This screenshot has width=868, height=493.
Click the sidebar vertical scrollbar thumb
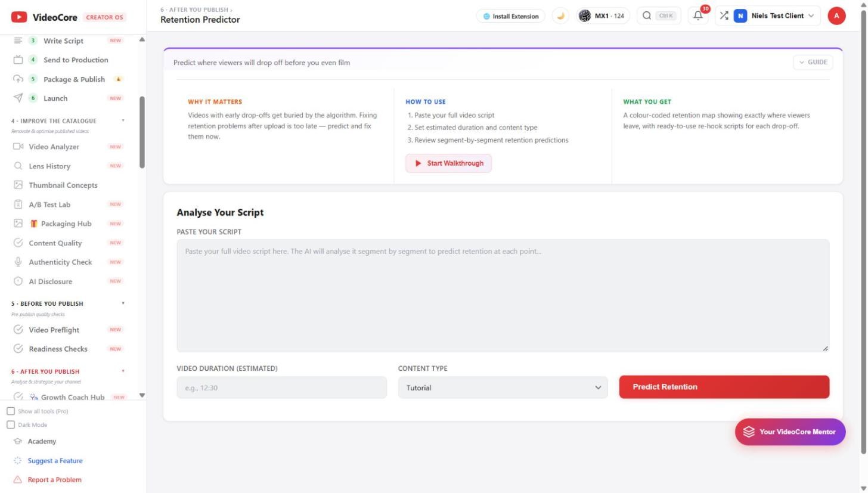pos(142,132)
